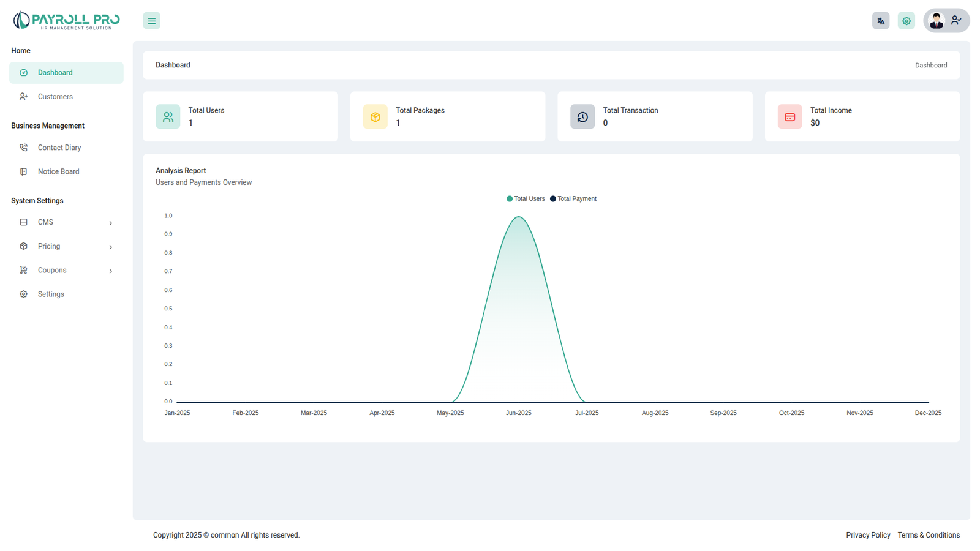The width and height of the screenshot is (980, 551).
Task: Click the Total Users card icon
Action: 168,117
